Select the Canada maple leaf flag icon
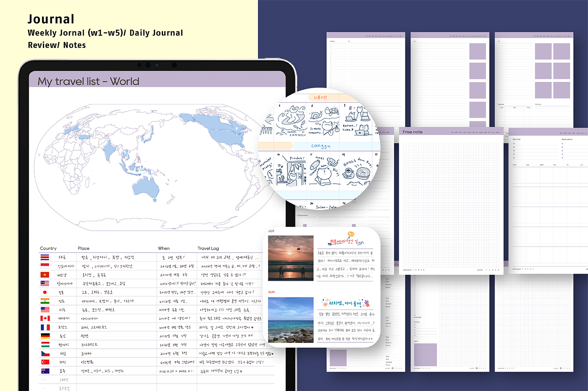This screenshot has height=391, width=588. coord(45,318)
